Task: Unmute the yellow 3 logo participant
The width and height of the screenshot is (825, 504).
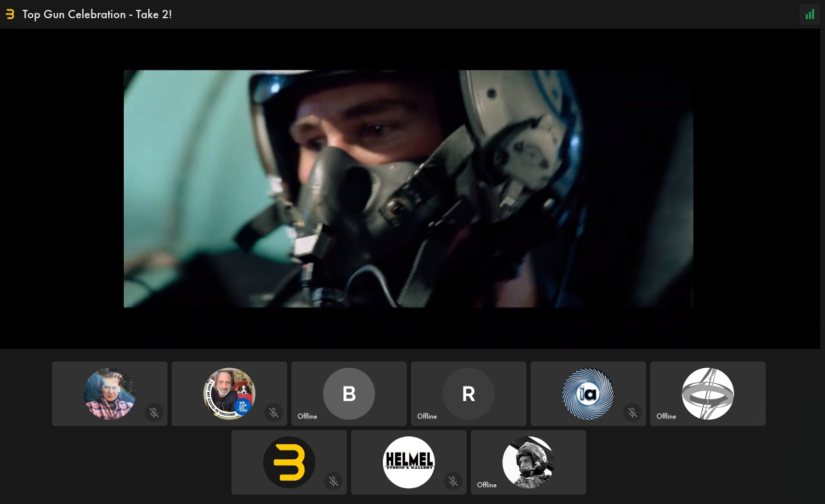Action: pos(333,481)
